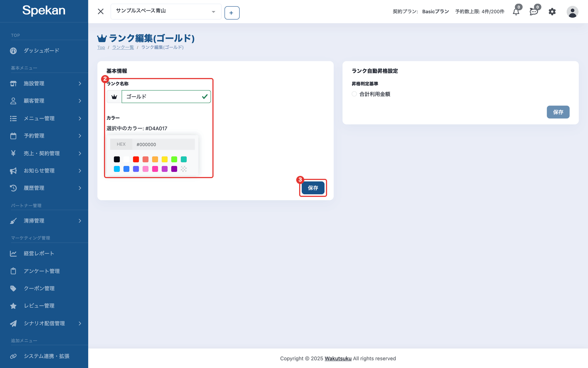Click the クーポン管理 tag icon
The height and width of the screenshot is (368, 588).
13,289
